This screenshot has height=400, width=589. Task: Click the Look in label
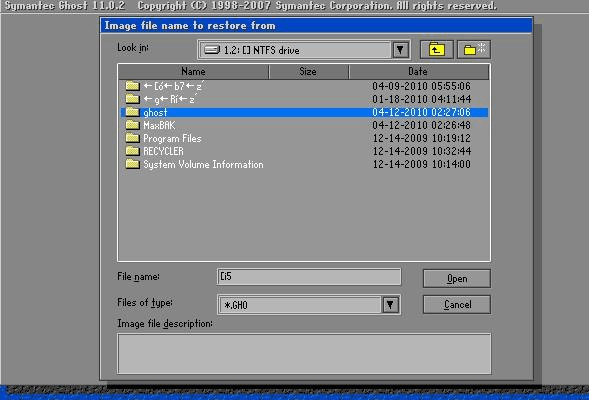tap(133, 48)
